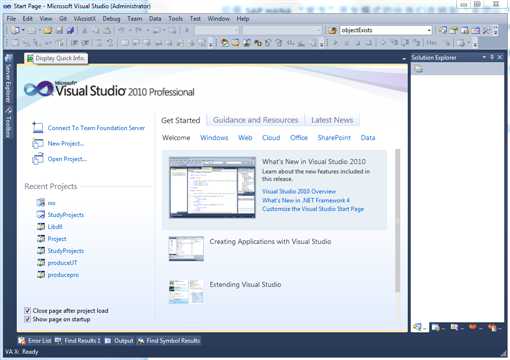Click the Find Symbol Results icon
Image resolution: width=510 pixels, height=360 pixels.
coord(141,341)
